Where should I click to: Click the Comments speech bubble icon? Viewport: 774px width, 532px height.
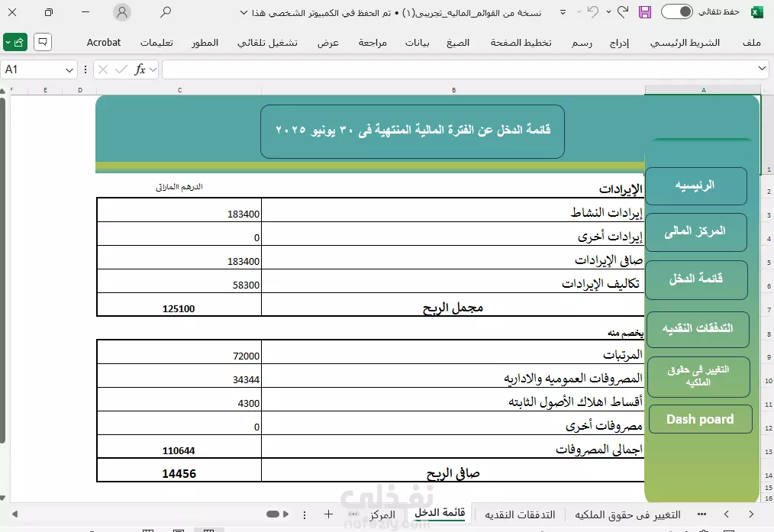pos(43,43)
